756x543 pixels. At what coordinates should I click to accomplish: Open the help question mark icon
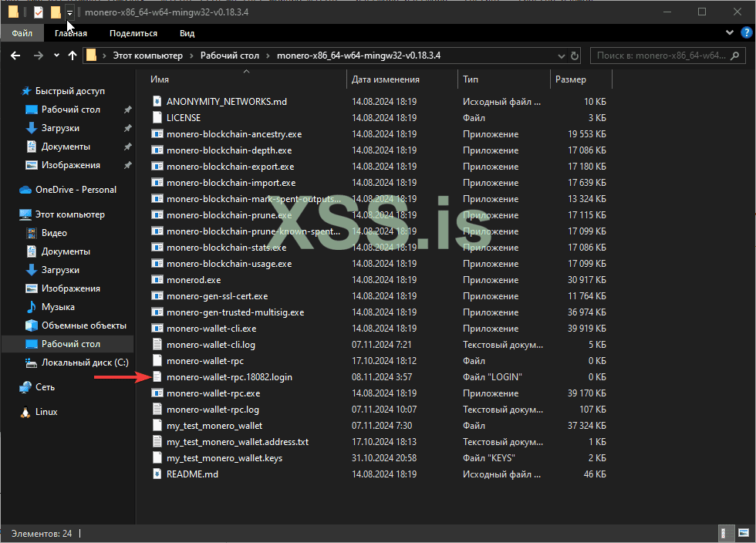[x=745, y=33]
